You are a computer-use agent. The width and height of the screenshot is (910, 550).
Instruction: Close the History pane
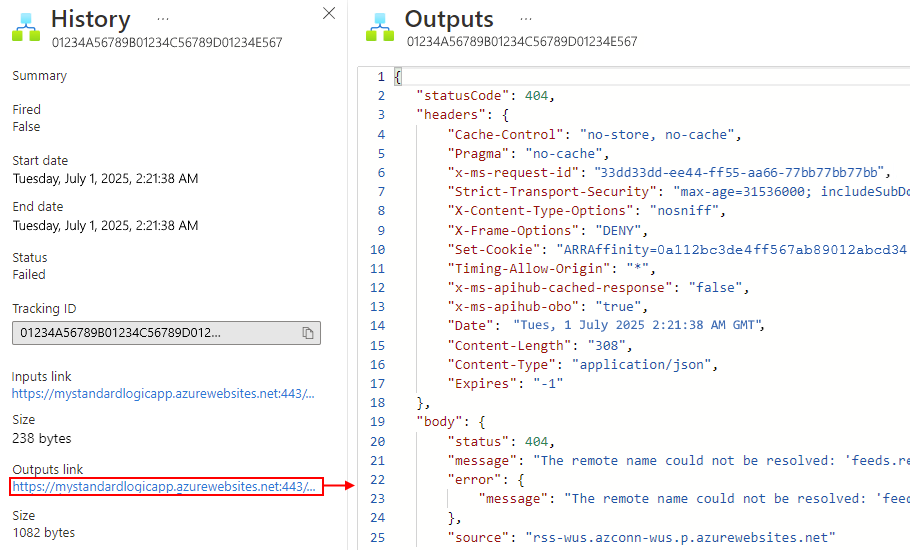[x=329, y=13]
